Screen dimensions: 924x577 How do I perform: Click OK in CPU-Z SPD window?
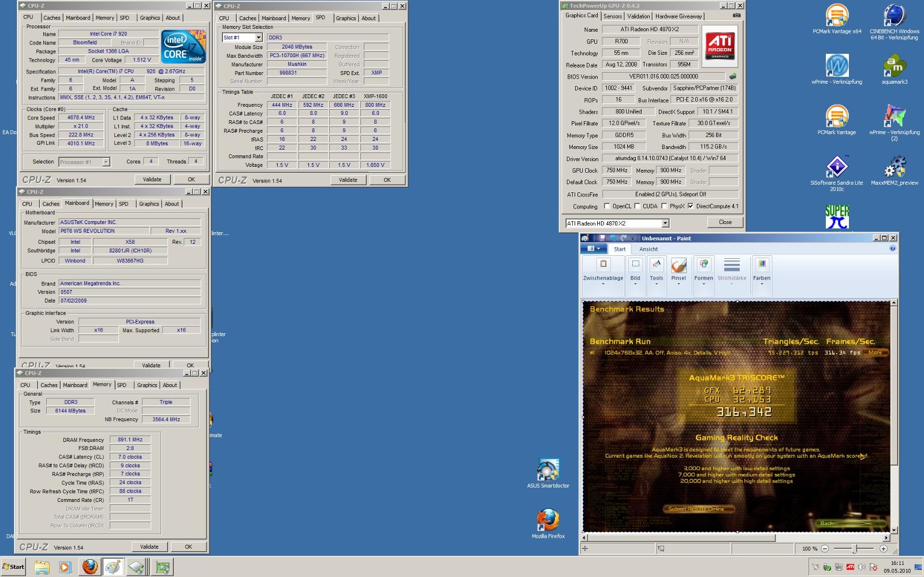(387, 180)
